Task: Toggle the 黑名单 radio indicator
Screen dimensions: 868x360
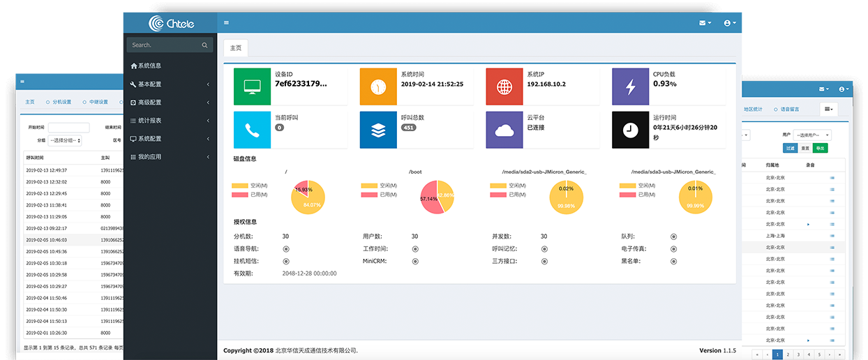Action: 673,262
